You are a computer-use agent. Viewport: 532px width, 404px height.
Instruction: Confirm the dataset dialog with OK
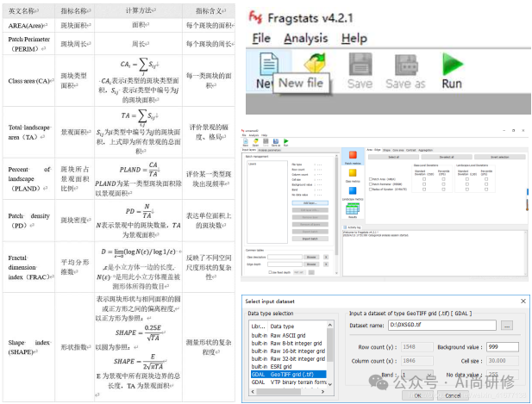click(x=417, y=395)
